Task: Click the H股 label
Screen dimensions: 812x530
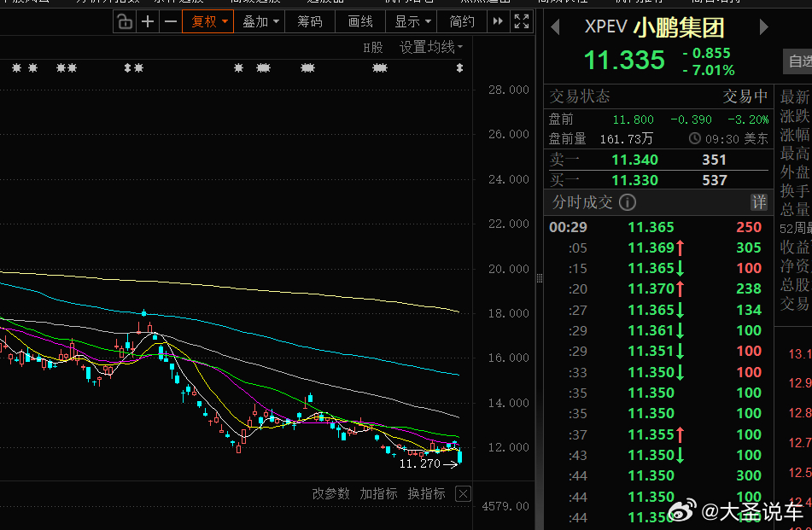Action: pos(373,48)
